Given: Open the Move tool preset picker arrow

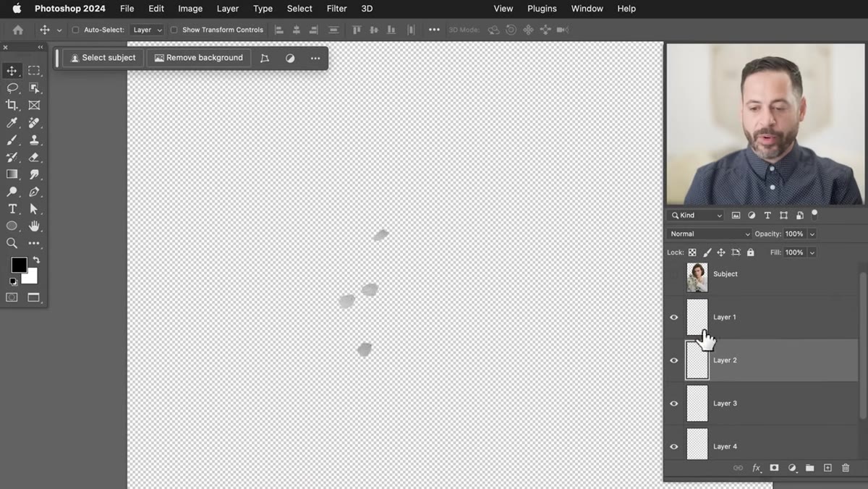Looking at the screenshot, I should (59, 30).
